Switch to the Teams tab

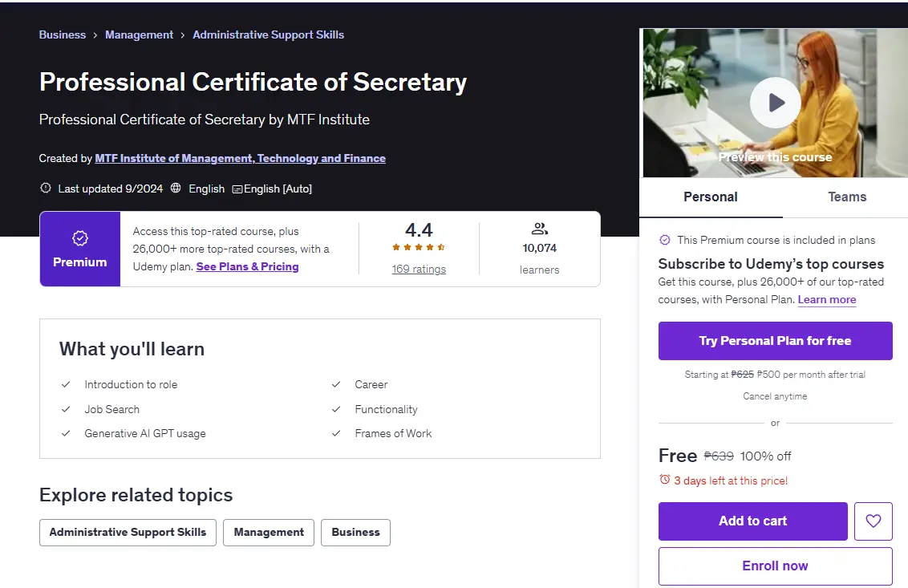[846, 197]
